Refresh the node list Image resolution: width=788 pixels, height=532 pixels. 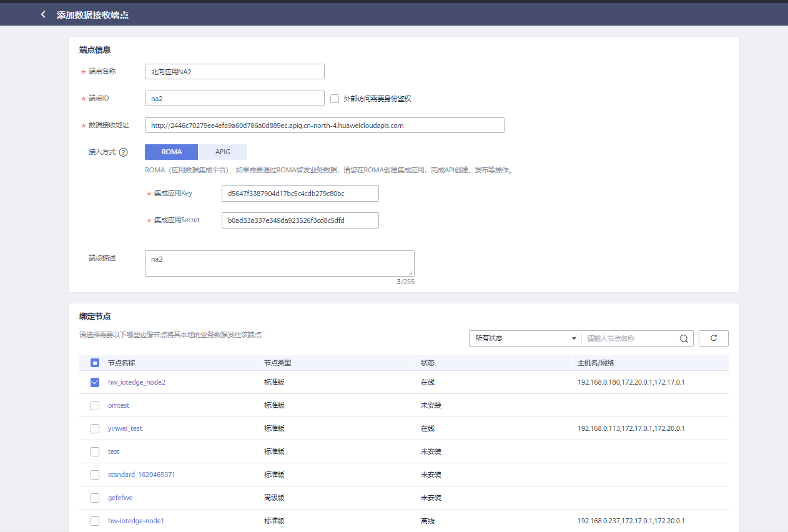pyautogui.click(x=714, y=338)
